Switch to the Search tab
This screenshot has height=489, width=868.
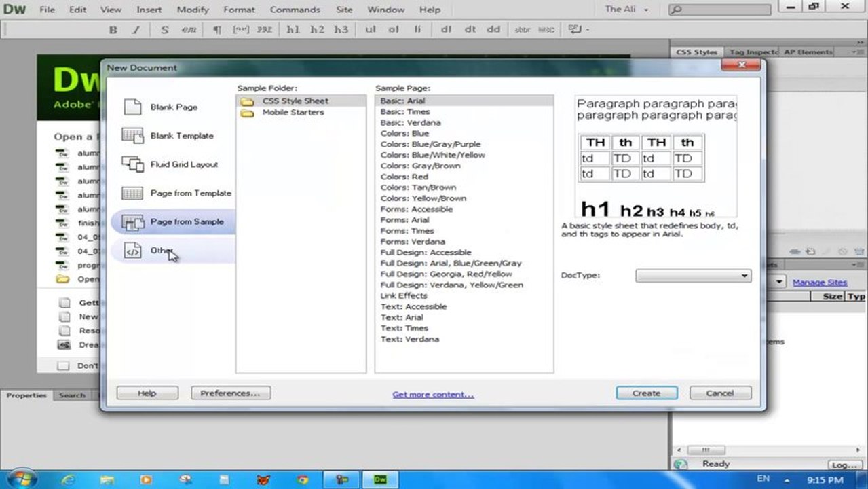[x=72, y=395]
